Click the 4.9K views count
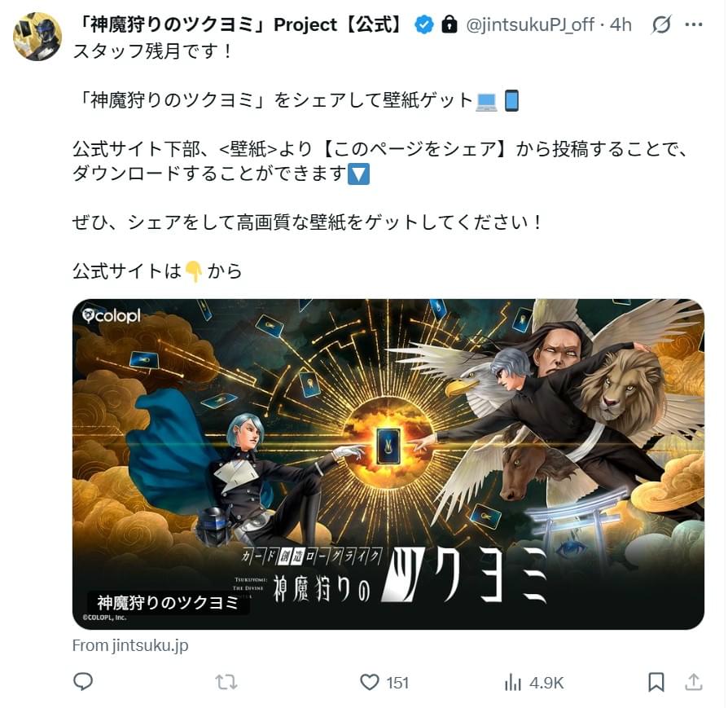This screenshot has width=728, height=708. tap(546, 683)
